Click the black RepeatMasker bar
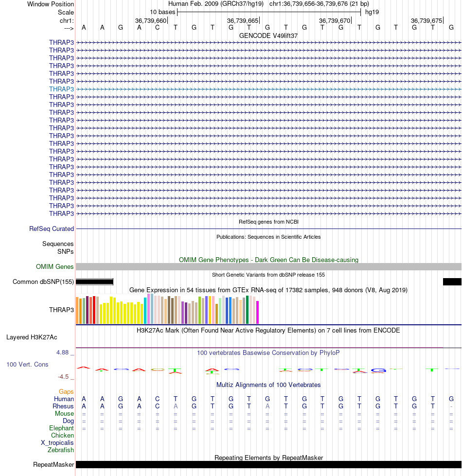Image resolution: width=462 pixels, height=476 pixels. [268, 465]
